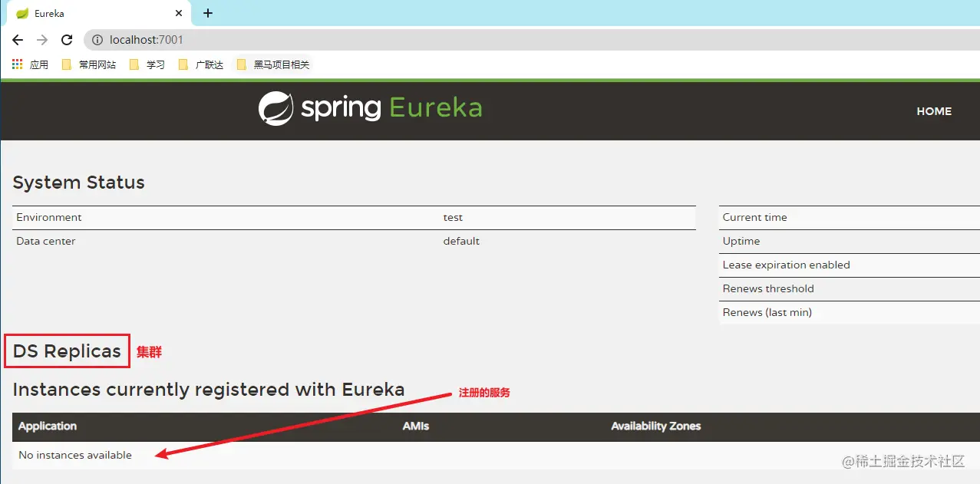Image resolution: width=980 pixels, height=484 pixels.
Task: Click the Spring leaf logo
Action: coord(276,109)
